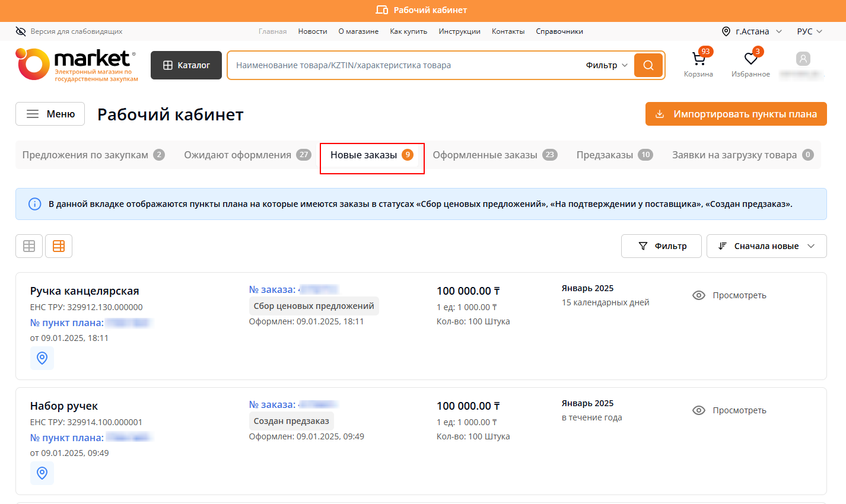
Task: Open the РУС language dropdown
Action: [809, 31]
